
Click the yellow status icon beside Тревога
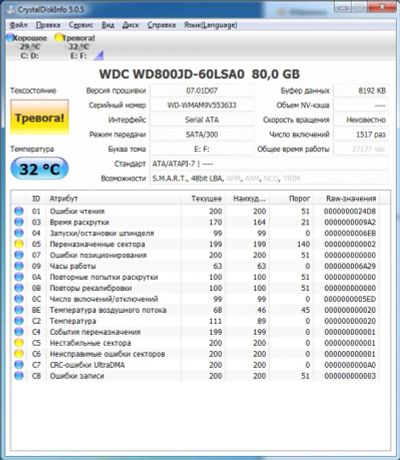[x=58, y=38]
